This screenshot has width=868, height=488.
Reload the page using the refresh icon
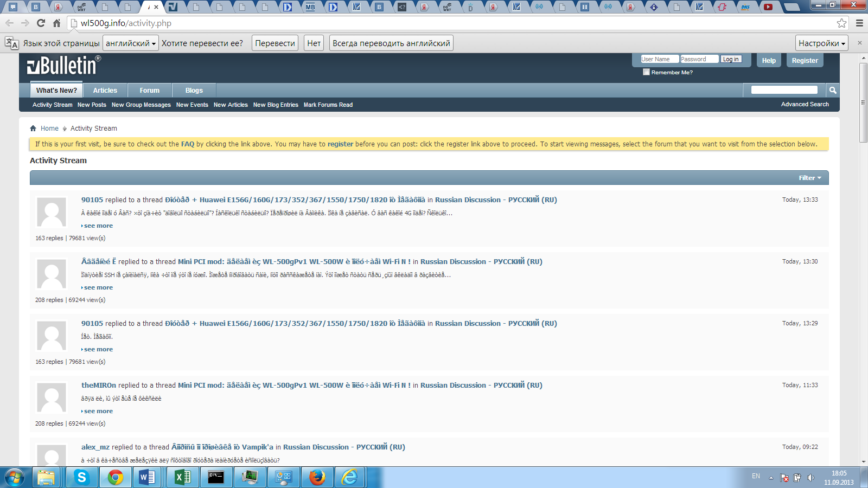click(x=41, y=23)
